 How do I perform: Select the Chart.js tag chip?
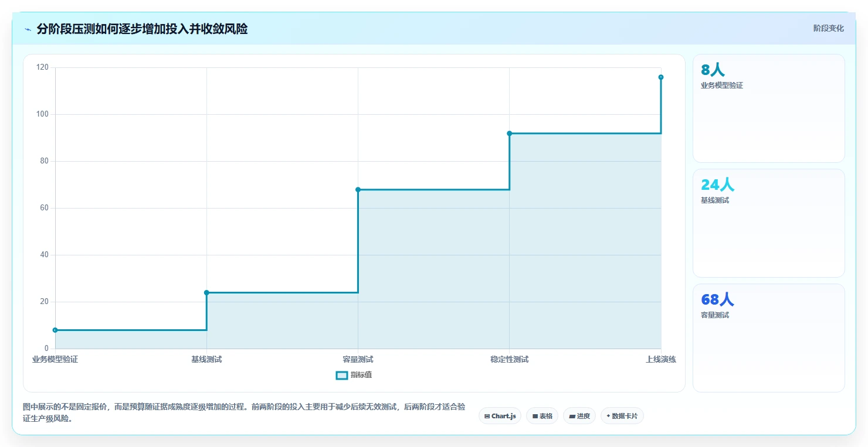click(x=500, y=416)
